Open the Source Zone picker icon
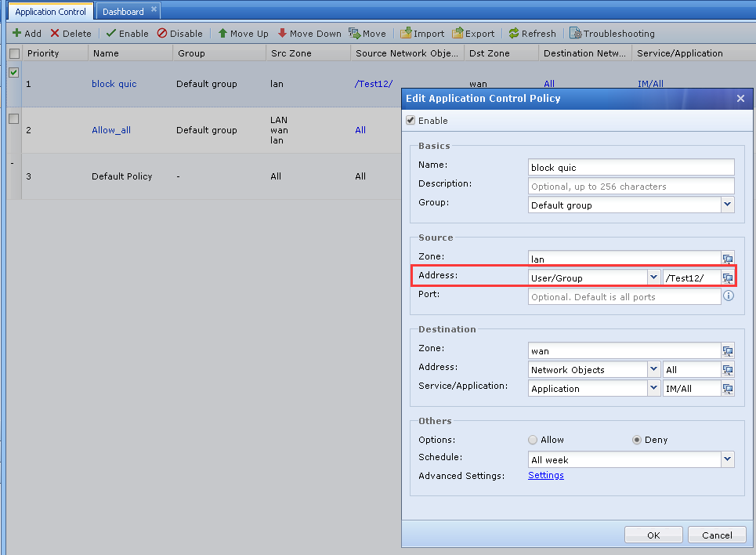 click(x=728, y=259)
